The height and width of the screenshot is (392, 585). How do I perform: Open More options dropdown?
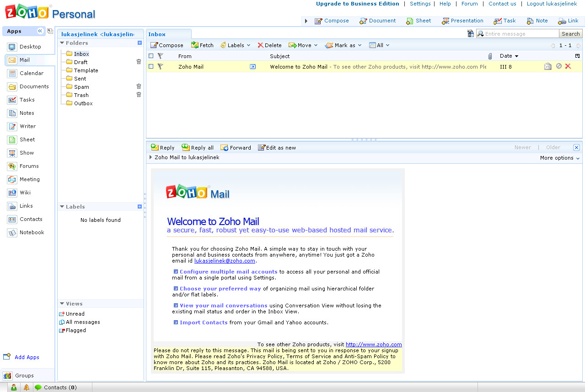click(559, 158)
